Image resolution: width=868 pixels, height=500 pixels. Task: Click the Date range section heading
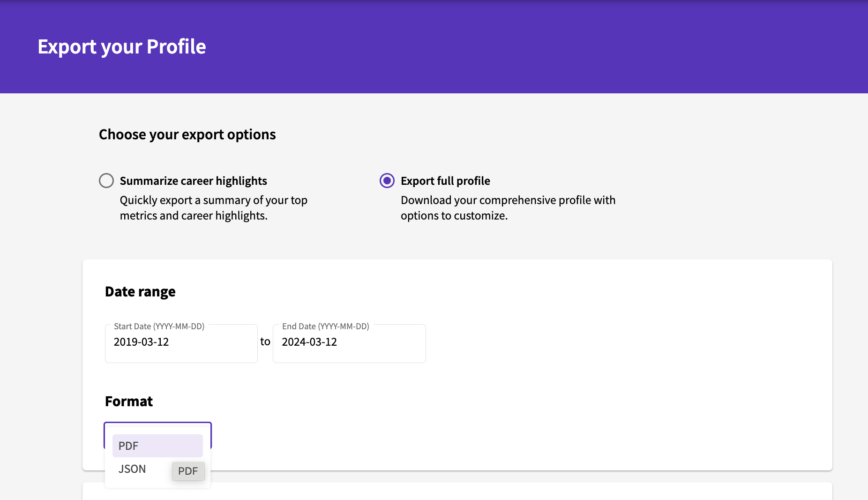click(140, 291)
